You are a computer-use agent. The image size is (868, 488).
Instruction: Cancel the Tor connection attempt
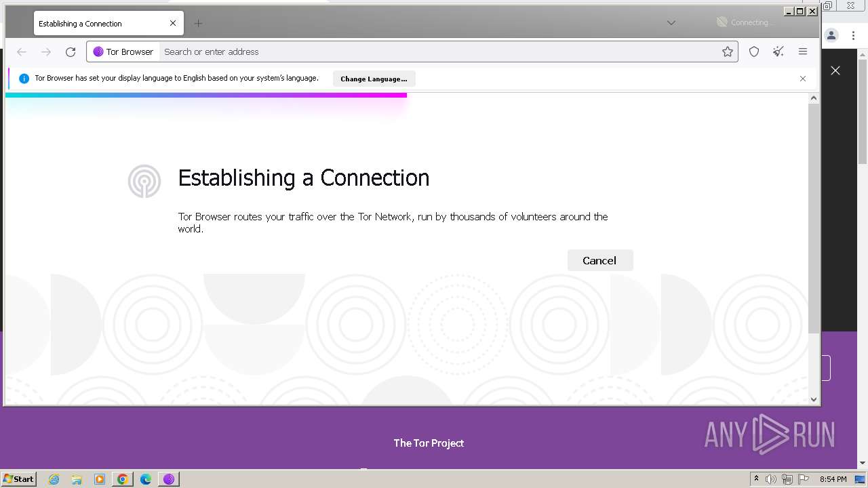[x=599, y=260]
